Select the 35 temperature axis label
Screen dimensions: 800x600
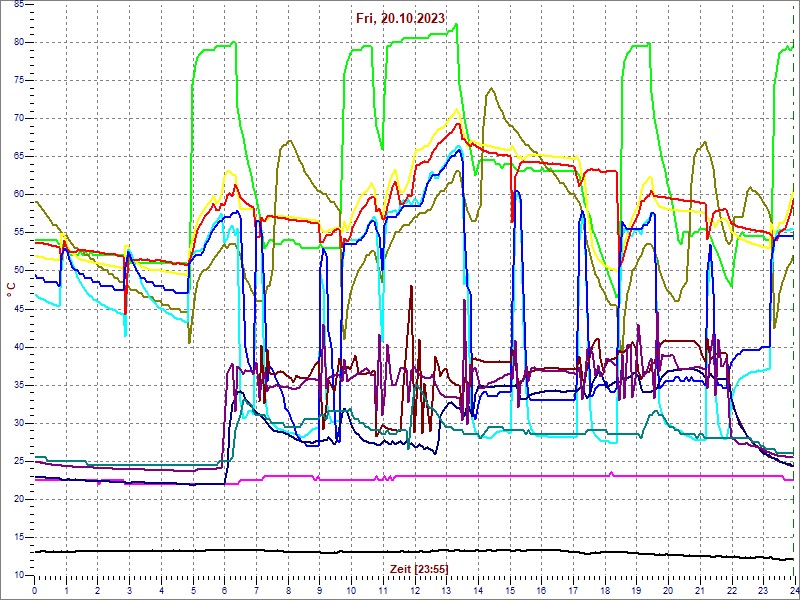click(19, 385)
